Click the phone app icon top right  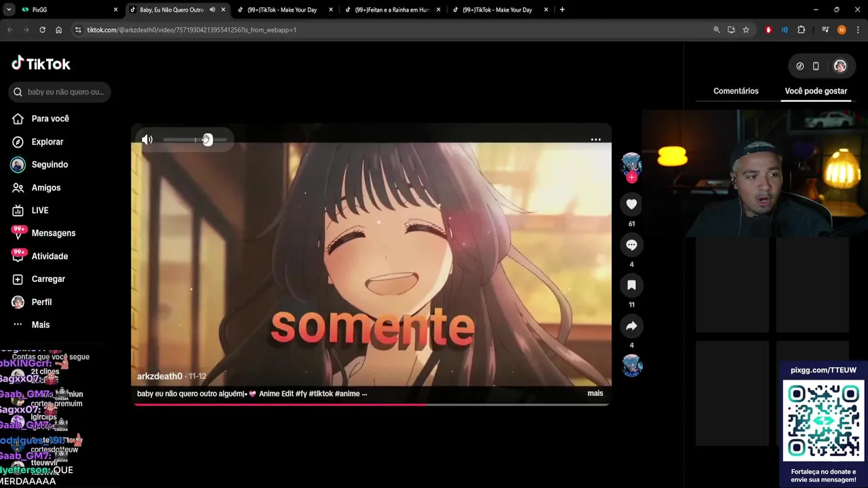816,66
